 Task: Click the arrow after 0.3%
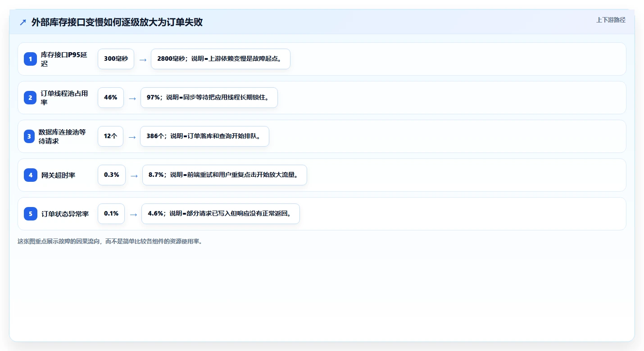(x=134, y=175)
